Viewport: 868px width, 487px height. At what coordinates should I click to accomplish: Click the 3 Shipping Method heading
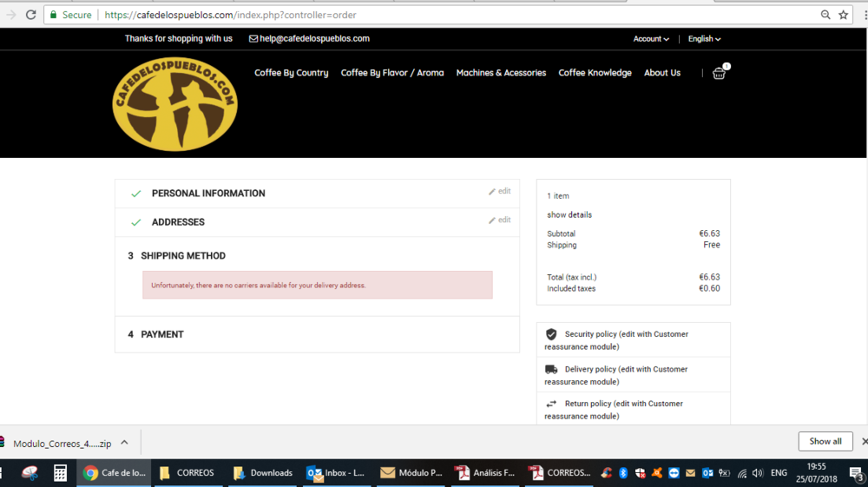[x=176, y=256]
